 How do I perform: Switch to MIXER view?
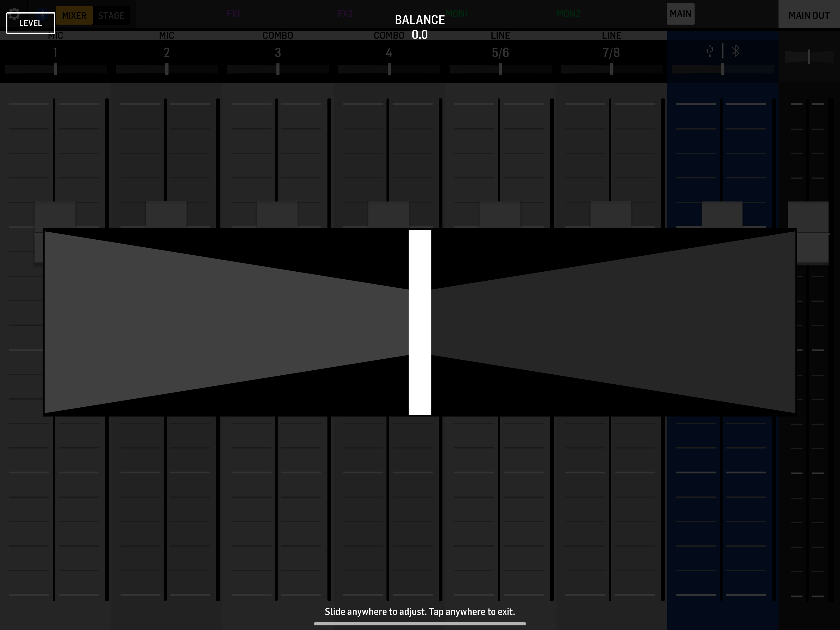(x=74, y=16)
